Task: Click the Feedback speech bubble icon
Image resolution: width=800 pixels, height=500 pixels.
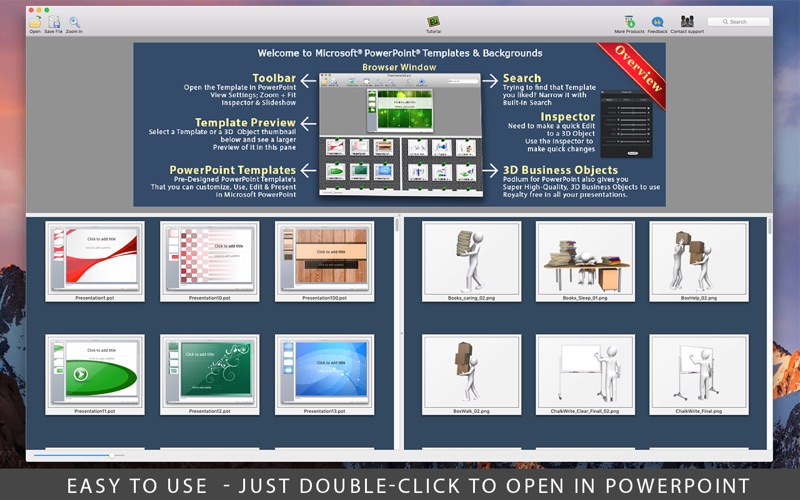Action: point(657,22)
